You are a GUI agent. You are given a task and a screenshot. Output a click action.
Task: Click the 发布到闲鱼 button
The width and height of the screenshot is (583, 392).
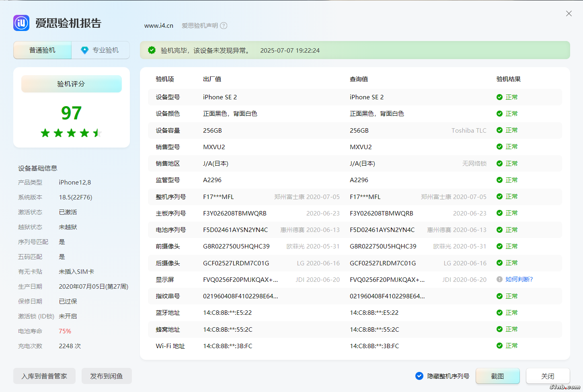[x=107, y=376]
